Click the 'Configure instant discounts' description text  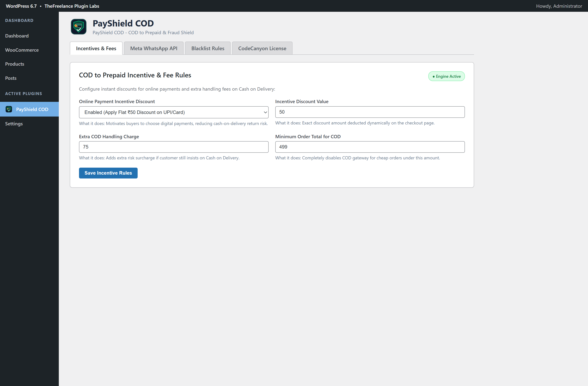[x=177, y=89]
